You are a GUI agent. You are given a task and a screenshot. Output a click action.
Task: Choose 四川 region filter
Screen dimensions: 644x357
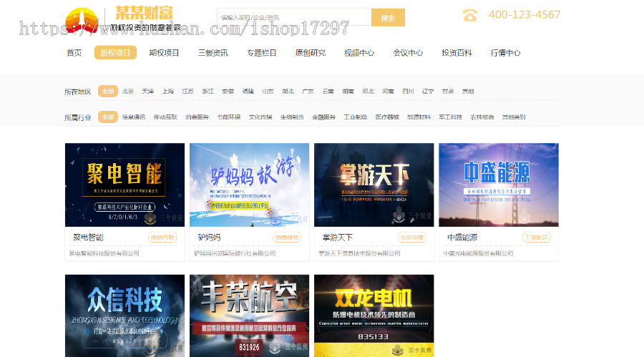pos(409,91)
